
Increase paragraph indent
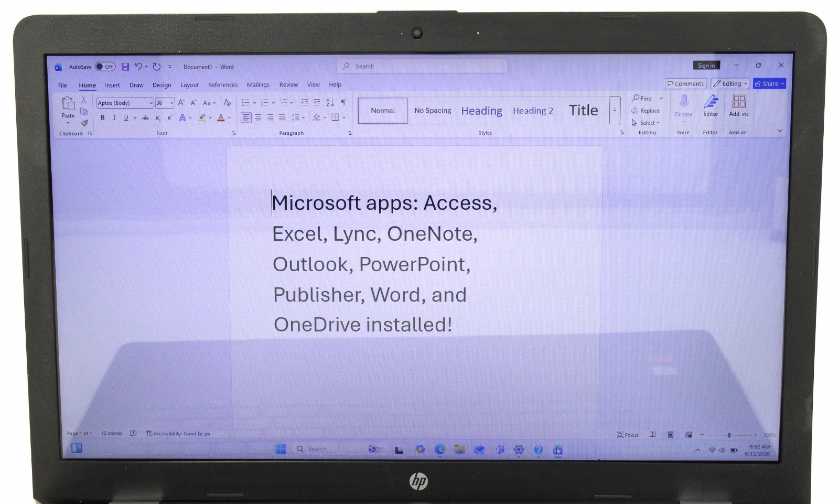tap(317, 102)
